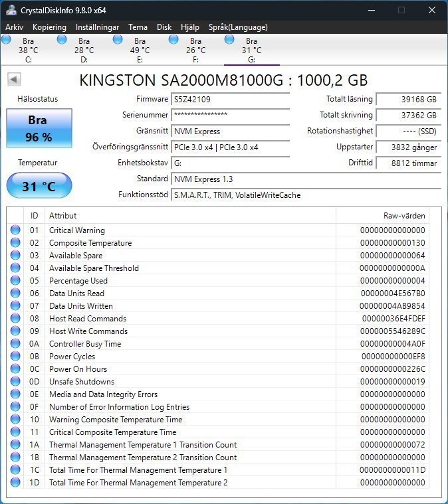
Task: Switch to the E: disk tab
Action: (x=140, y=50)
